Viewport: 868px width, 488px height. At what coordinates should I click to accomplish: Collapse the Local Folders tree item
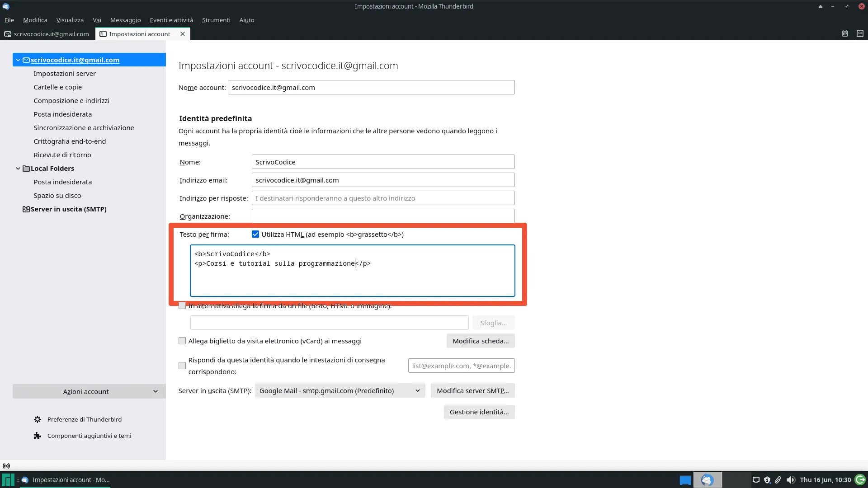pyautogui.click(x=18, y=168)
